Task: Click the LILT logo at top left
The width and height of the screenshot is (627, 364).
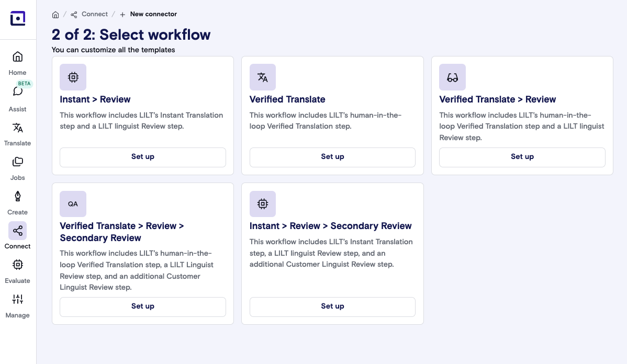Action: tap(18, 18)
